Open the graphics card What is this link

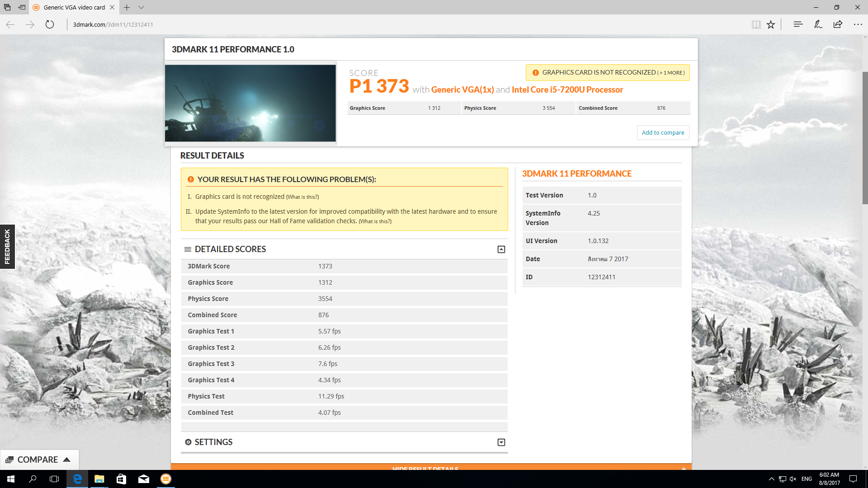302,197
